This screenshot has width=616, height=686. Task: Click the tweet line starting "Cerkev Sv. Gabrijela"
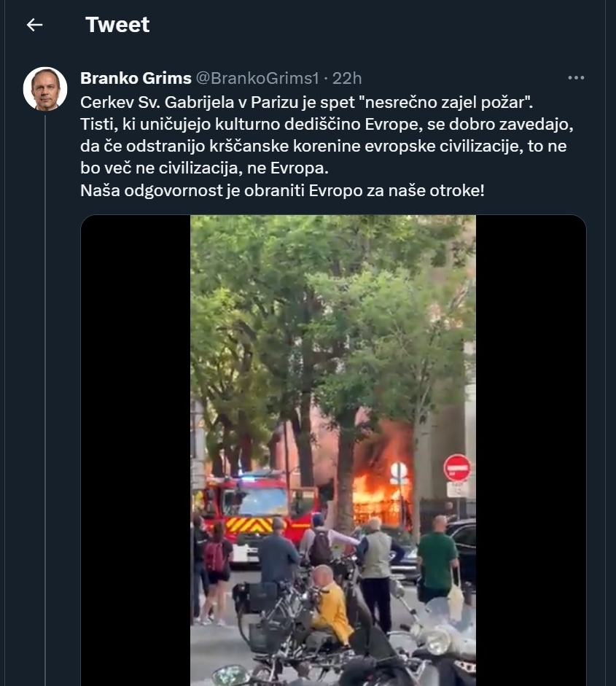307,102
